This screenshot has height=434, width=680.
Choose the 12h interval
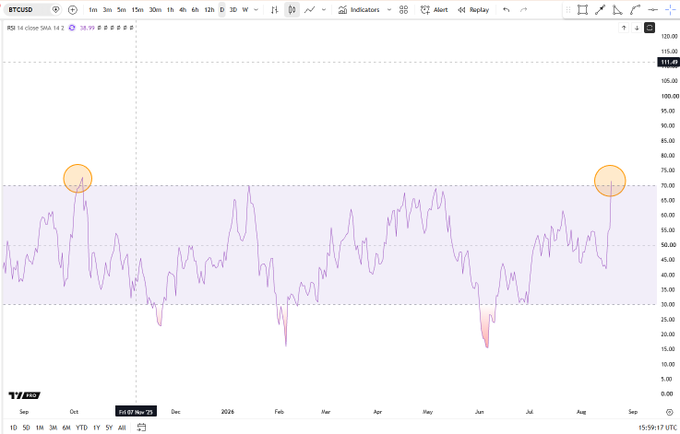tap(209, 10)
